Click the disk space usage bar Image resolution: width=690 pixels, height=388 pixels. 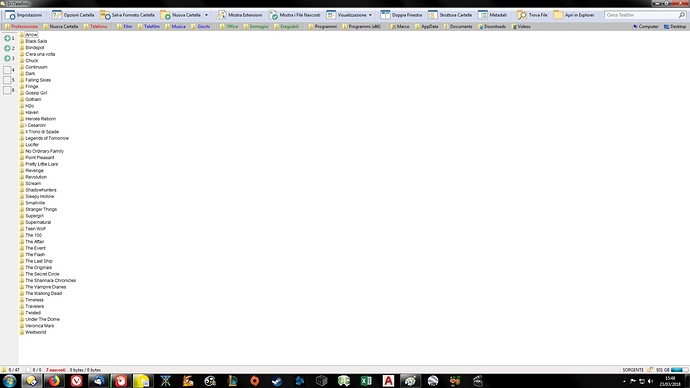[679, 370]
